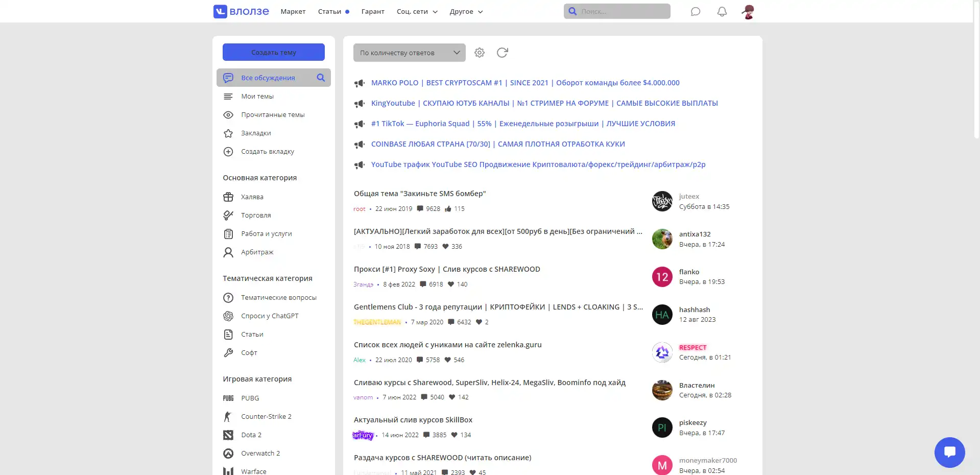Click the Поиск search field
The height and width of the screenshot is (475, 980).
(622, 11)
